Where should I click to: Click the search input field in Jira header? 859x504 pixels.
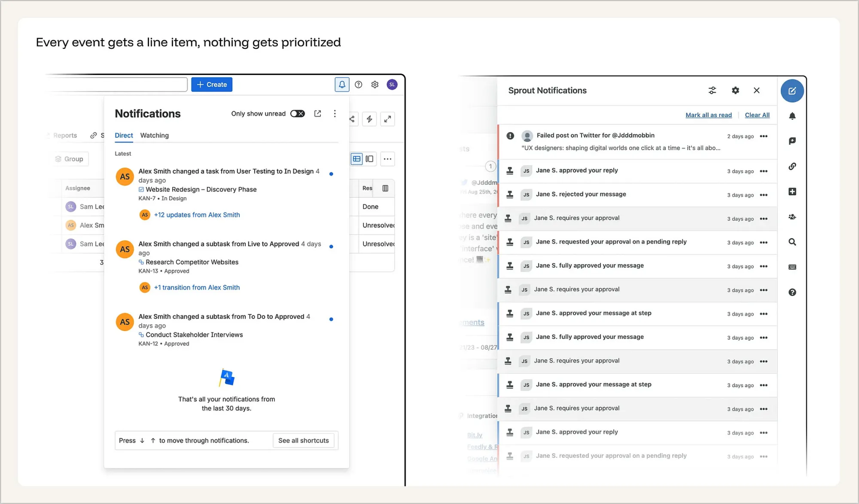tap(117, 84)
